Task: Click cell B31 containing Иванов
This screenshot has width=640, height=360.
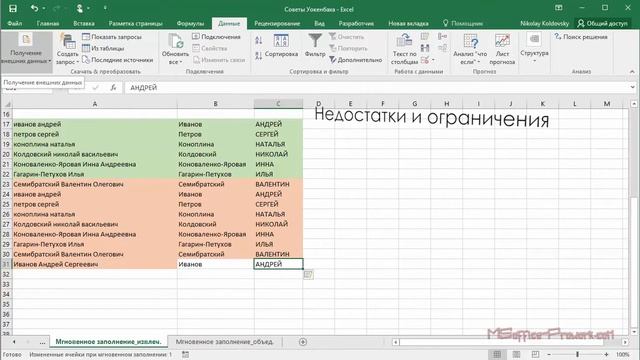Action: (x=216, y=264)
